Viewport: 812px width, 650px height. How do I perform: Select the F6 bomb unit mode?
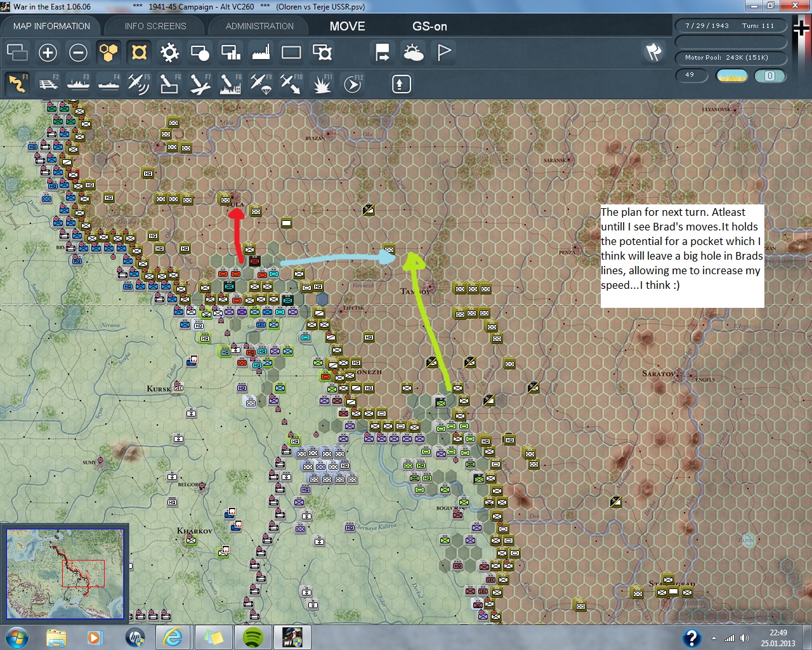click(169, 84)
